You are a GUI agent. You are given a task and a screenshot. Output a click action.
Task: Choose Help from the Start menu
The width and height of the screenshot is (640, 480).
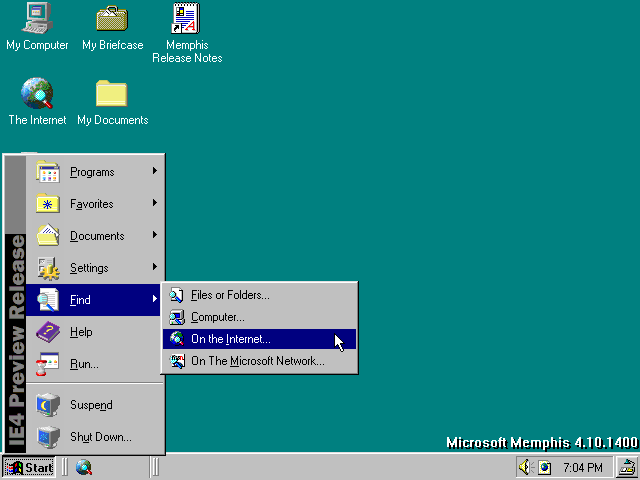pyautogui.click(x=94, y=331)
